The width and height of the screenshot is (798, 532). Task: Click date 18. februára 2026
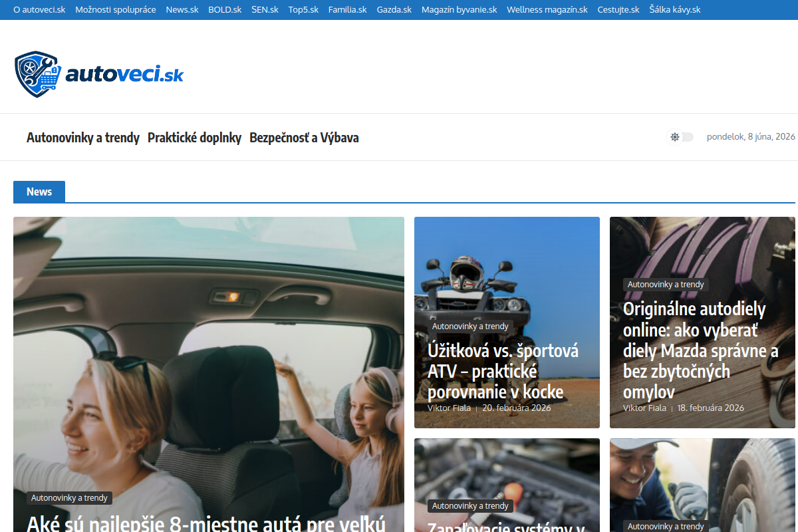711,408
